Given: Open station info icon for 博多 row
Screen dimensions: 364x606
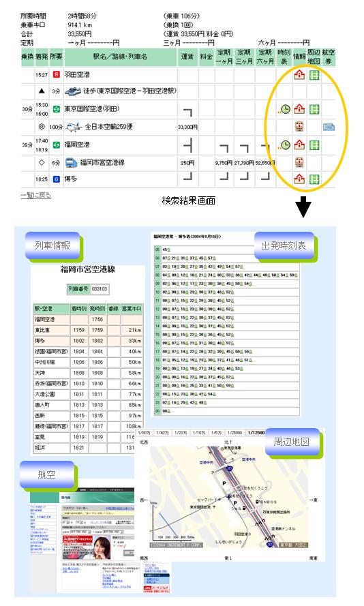Looking at the screenshot, I should (x=299, y=179).
